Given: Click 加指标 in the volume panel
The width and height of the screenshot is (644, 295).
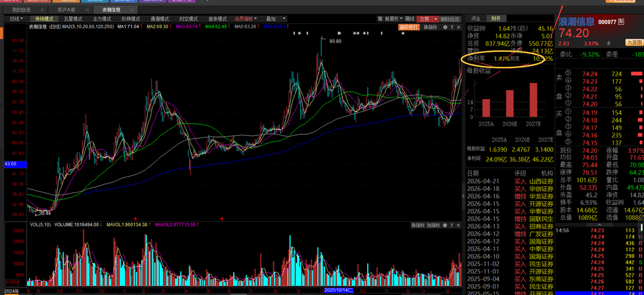Looking at the screenshot, I should click(433, 225).
